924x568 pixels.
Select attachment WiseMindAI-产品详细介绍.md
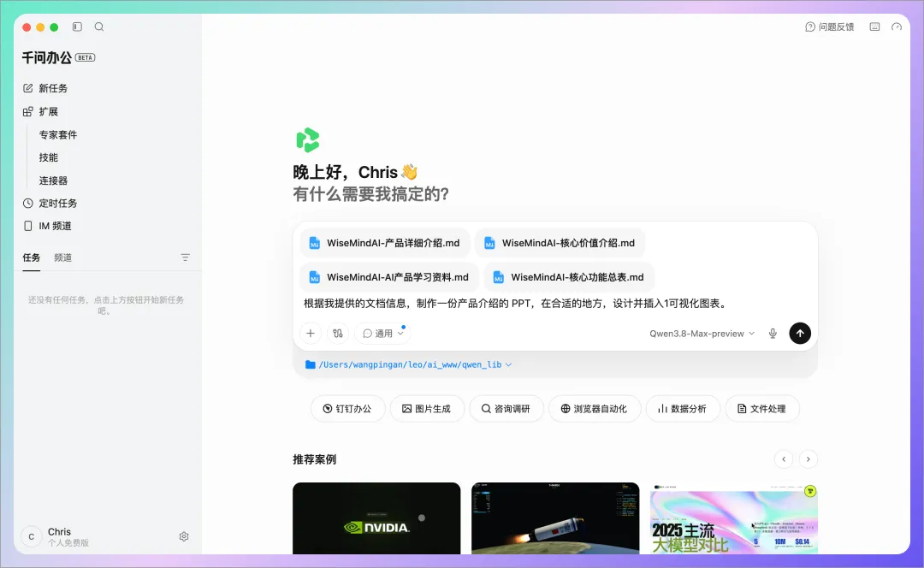[385, 243]
